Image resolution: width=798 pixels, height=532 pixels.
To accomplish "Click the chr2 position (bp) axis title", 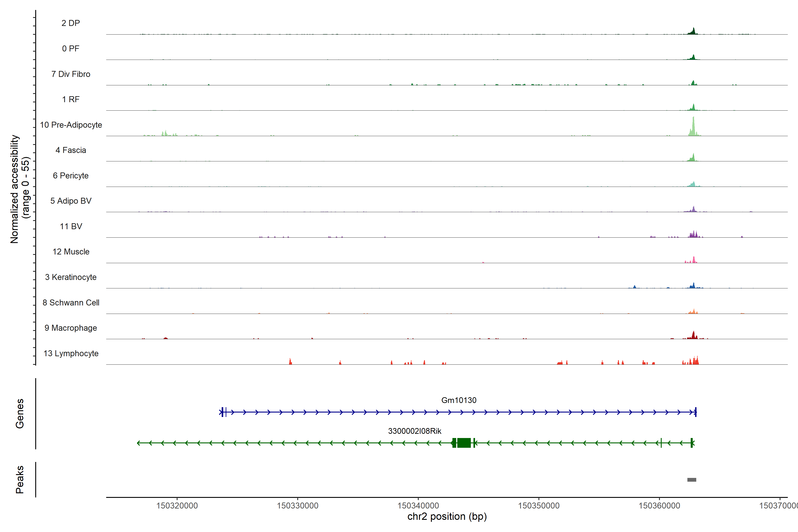I will 447,516.
